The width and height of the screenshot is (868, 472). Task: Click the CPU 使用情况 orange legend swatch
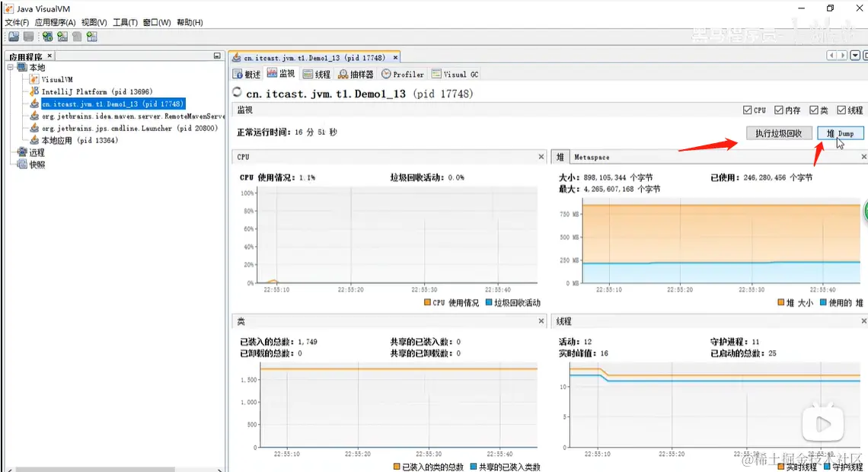pyautogui.click(x=427, y=303)
